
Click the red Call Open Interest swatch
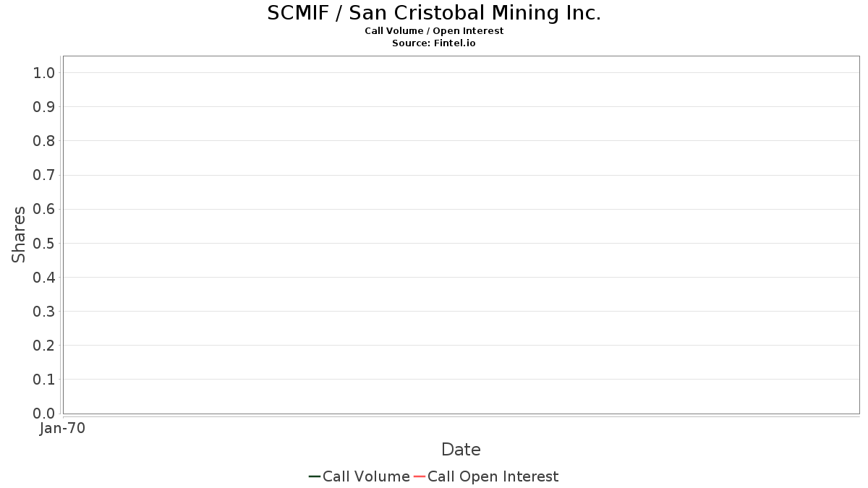[x=420, y=476]
